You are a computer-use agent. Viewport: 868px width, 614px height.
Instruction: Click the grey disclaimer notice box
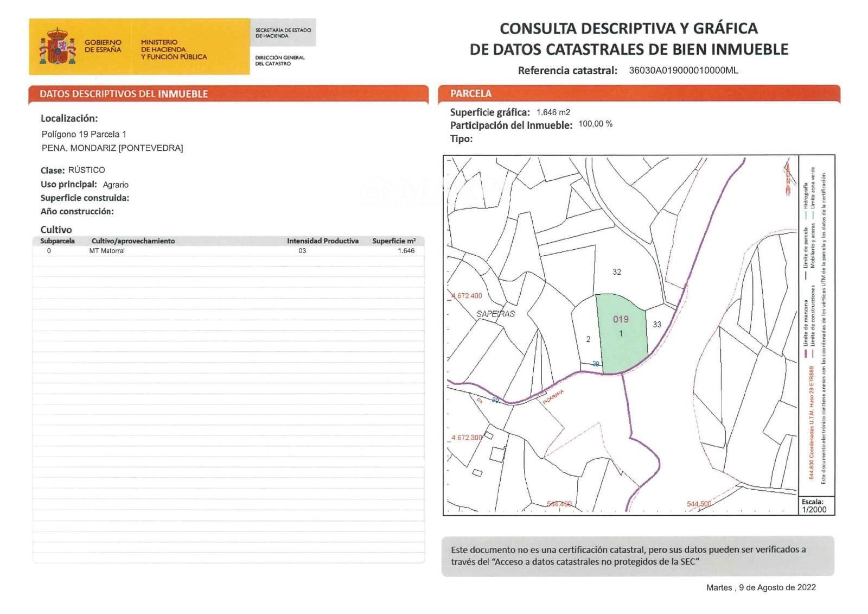(638, 556)
